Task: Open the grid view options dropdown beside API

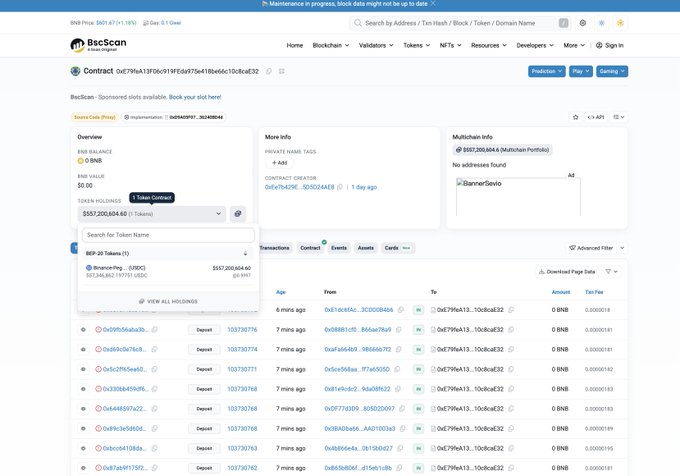Action: [619, 117]
